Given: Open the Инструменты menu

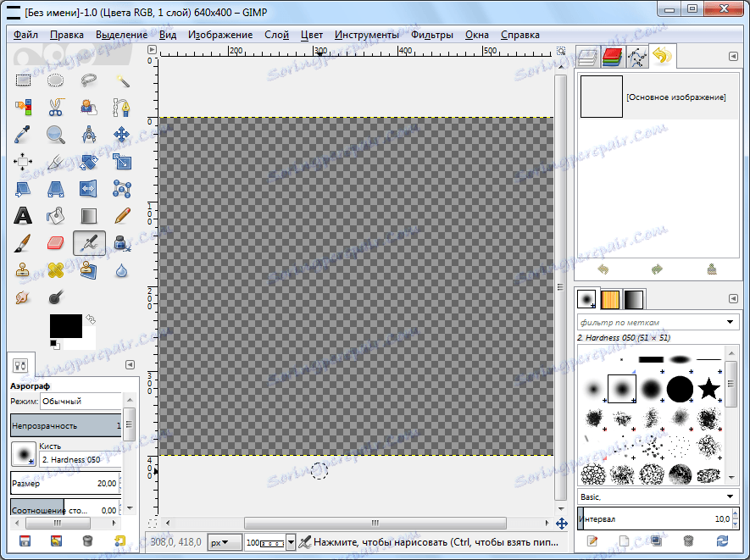Looking at the screenshot, I should 366,35.
